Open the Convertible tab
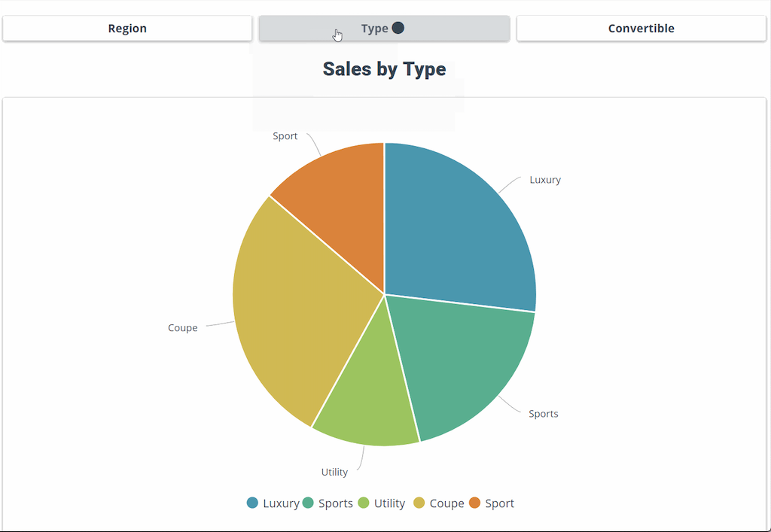Screen dimensions: 771x532 (x=641, y=29)
